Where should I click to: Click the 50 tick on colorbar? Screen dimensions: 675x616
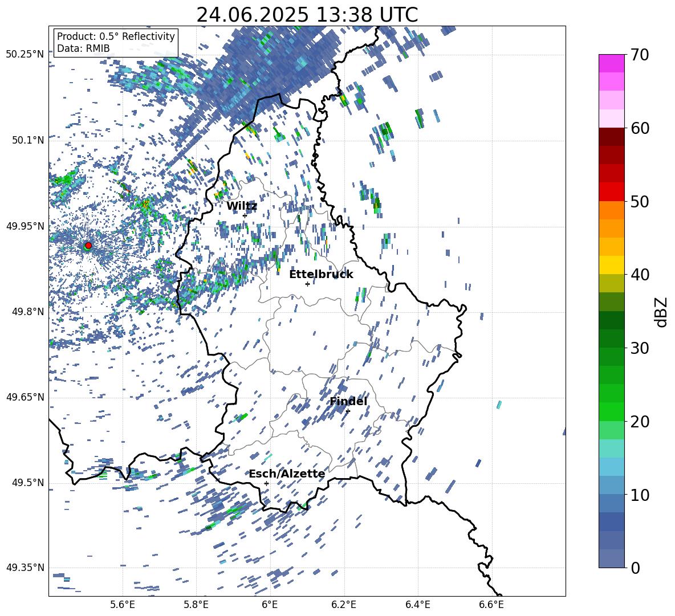[640, 202]
